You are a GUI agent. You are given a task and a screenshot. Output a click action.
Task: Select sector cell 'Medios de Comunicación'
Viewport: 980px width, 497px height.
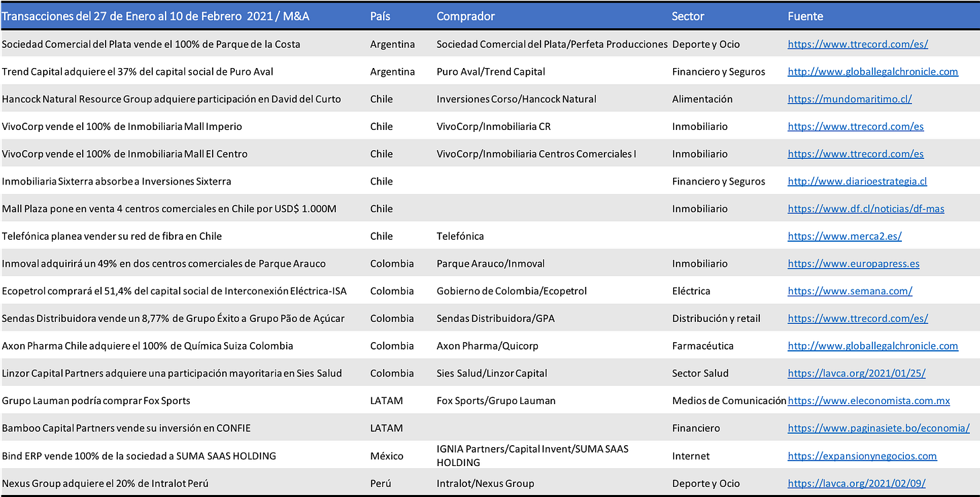(x=729, y=401)
